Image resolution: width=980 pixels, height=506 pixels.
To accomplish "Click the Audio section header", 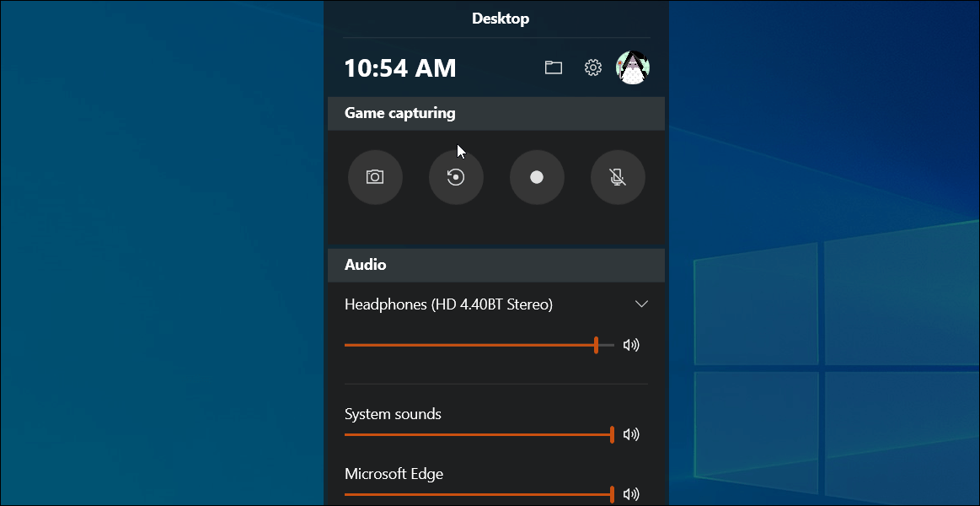I will [x=365, y=264].
